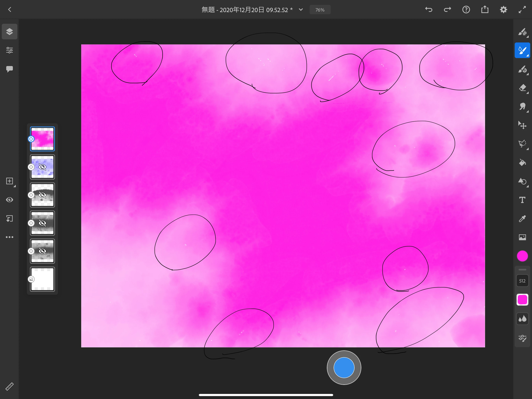
Task: Select the Lasso selection tool
Action: point(522,144)
